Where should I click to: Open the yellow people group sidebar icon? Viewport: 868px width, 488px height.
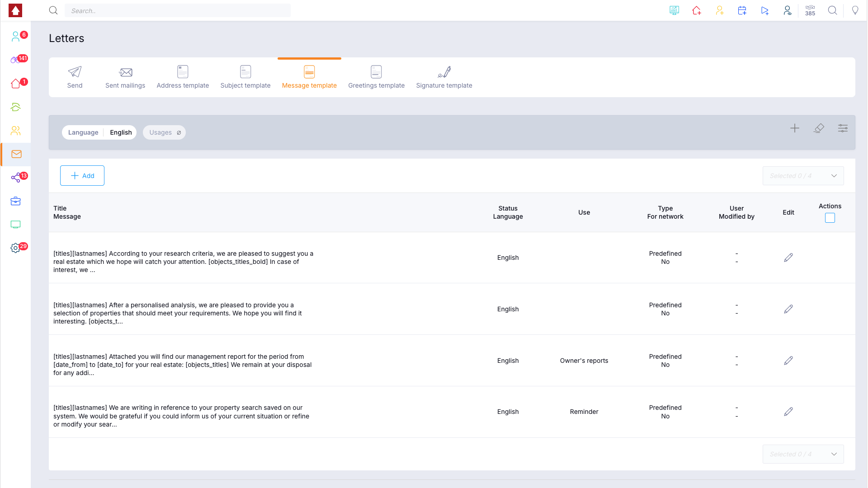[16, 131]
